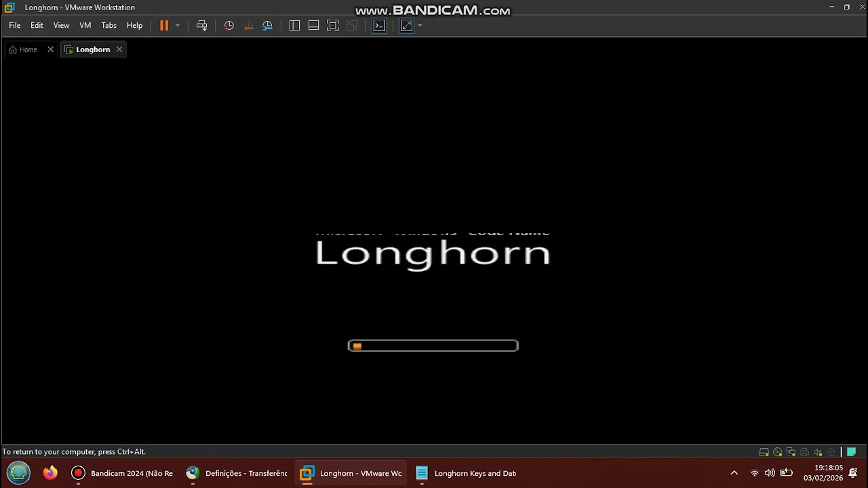This screenshot has width=868, height=488.
Task: Open the power options dropdown arrow beside pause
Action: tap(178, 25)
